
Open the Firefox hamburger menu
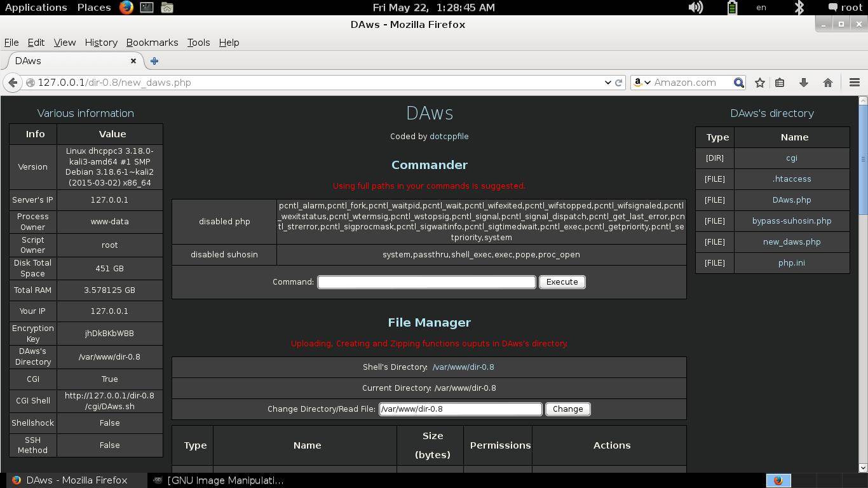point(854,83)
